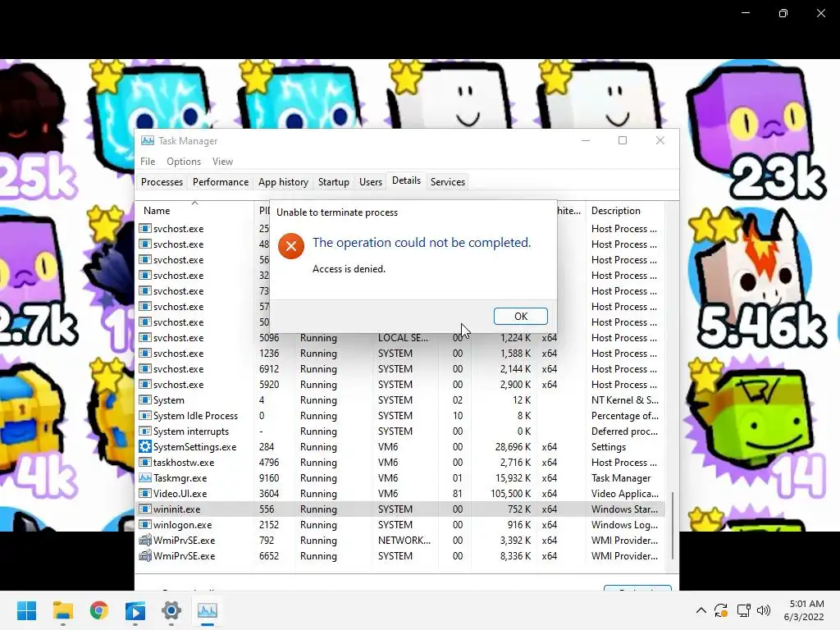Select svchost.exe row with PID 5920

tap(400, 384)
